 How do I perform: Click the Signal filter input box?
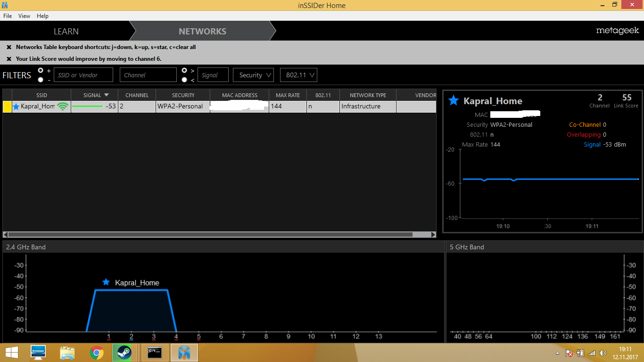click(x=213, y=75)
